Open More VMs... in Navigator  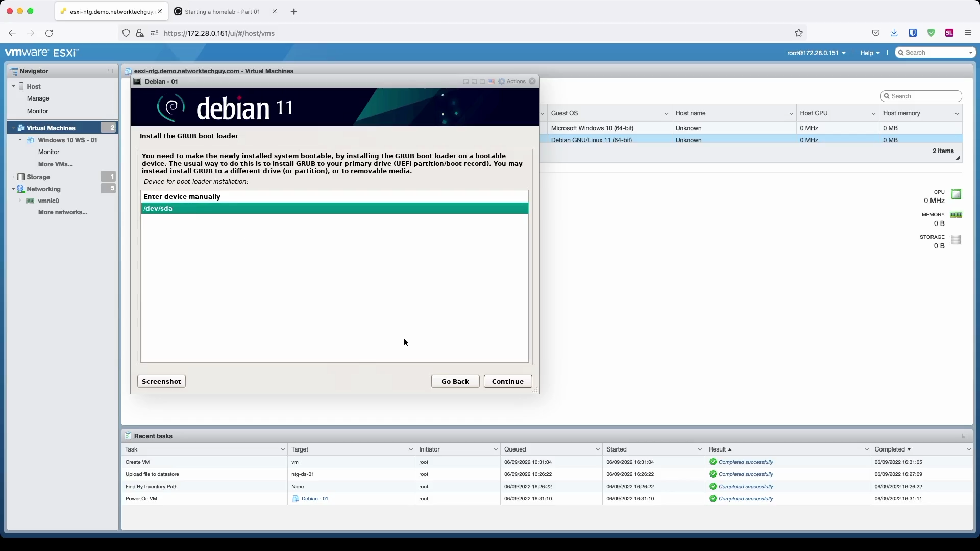56,164
